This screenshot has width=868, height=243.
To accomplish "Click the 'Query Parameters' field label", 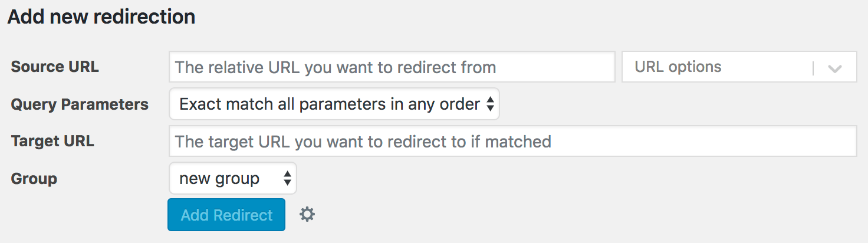I will pos(80,104).
